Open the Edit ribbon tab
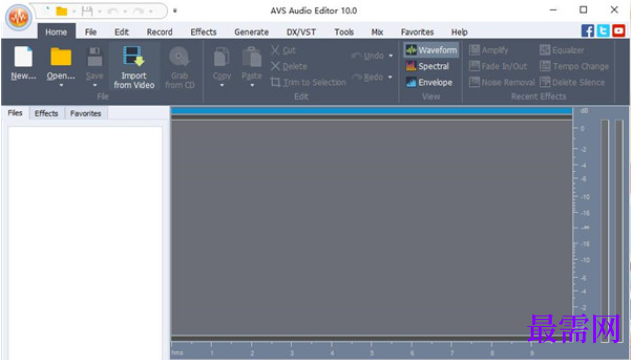 121,32
